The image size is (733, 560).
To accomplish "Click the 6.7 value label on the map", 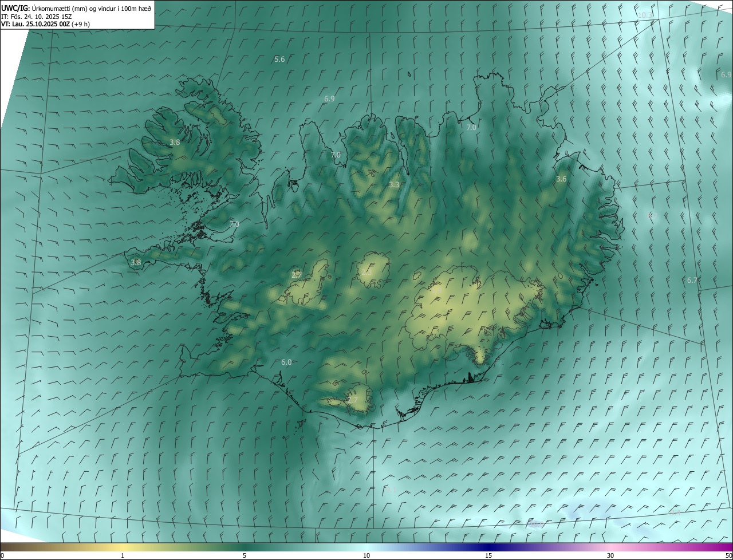I will [x=692, y=280].
